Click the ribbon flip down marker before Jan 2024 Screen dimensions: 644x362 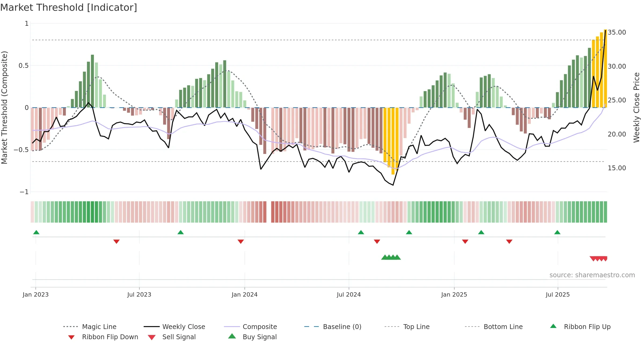241,242
